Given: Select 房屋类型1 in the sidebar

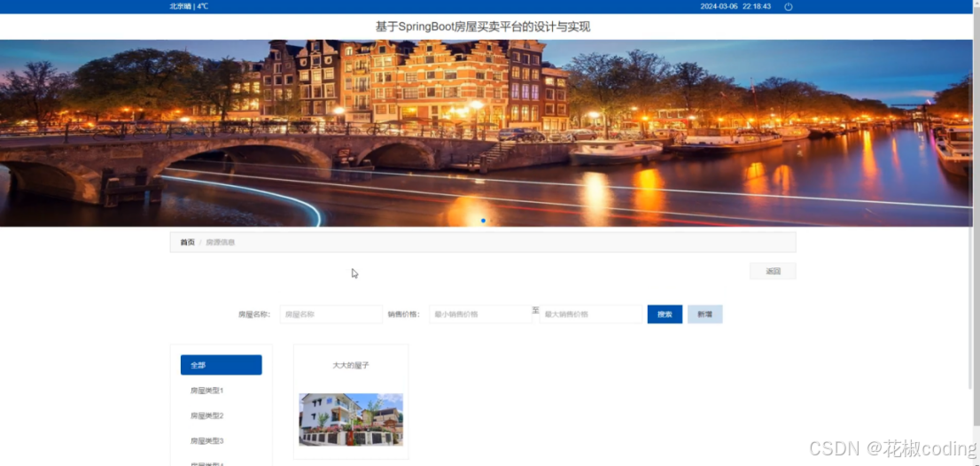Looking at the screenshot, I should 206,391.
